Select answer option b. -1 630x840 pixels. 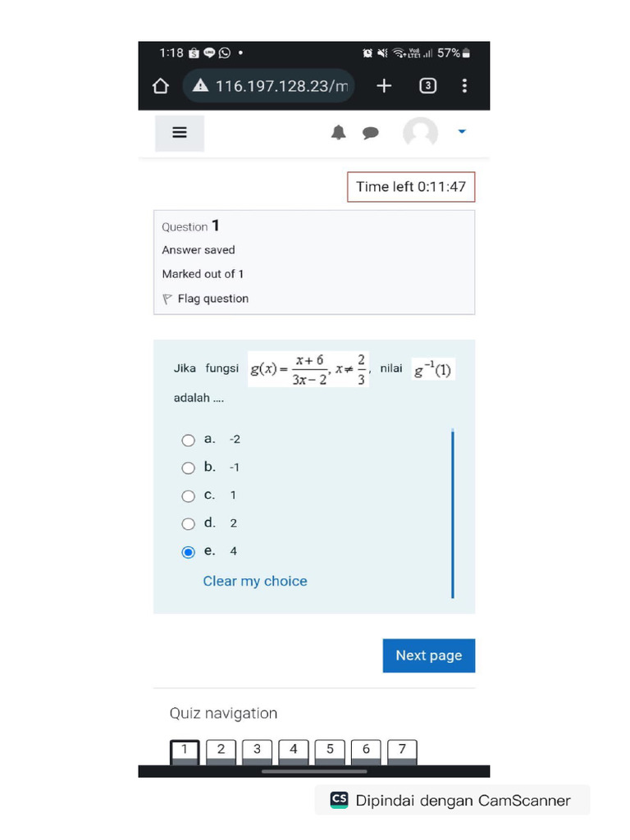(x=189, y=468)
